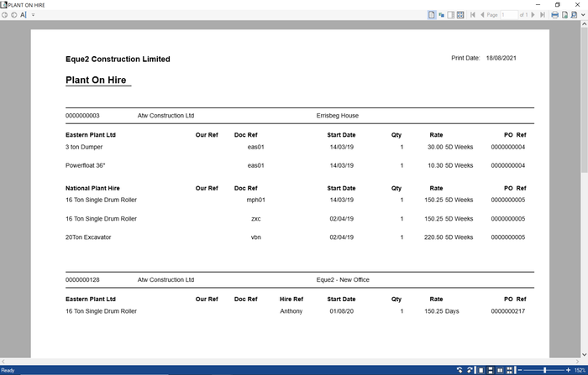588x375 pixels.
Task: Toggle the side panel layout icon
Action: pyautogui.click(x=451, y=15)
